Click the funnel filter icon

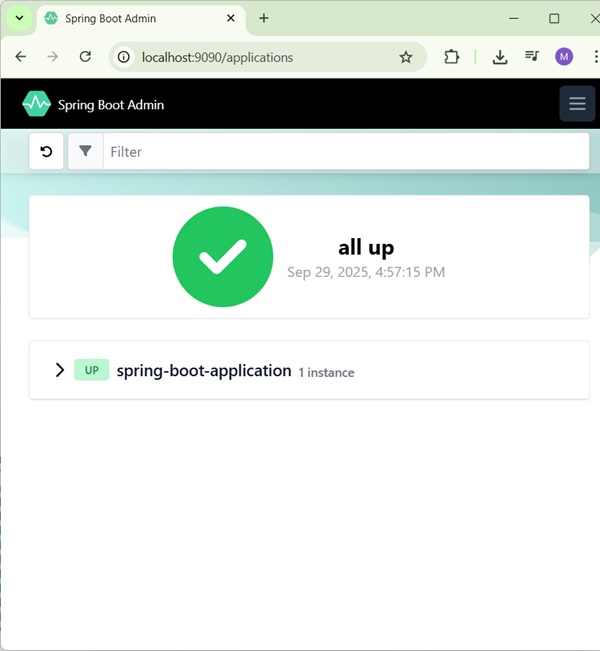(x=85, y=151)
